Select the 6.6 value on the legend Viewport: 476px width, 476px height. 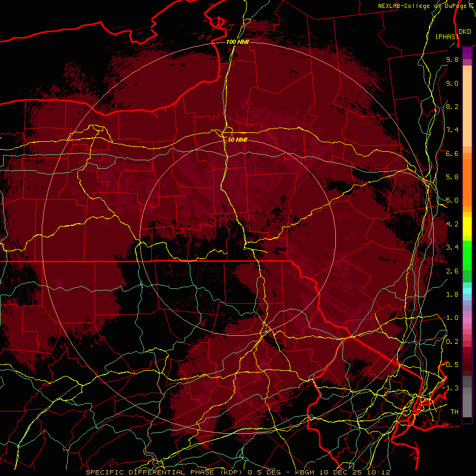[452, 153]
